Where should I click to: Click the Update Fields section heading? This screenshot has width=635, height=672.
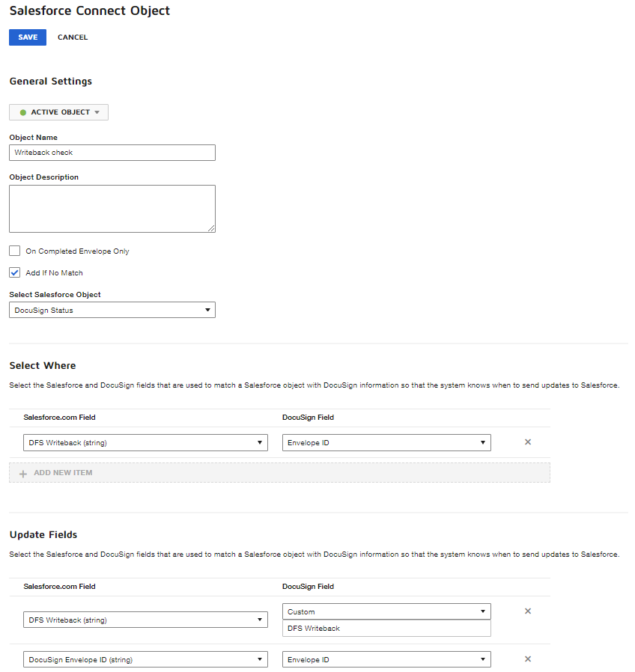click(x=43, y=535)
